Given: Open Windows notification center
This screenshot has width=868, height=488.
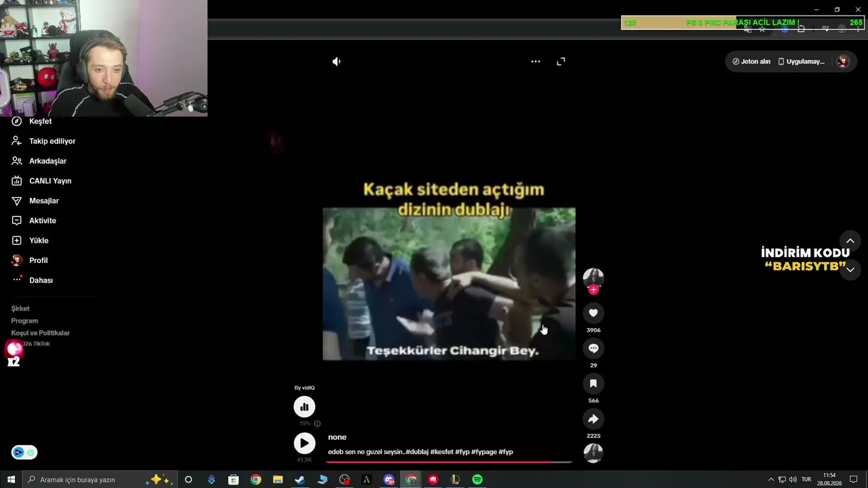Looking at the screenshot, I should tap(854, 480).
